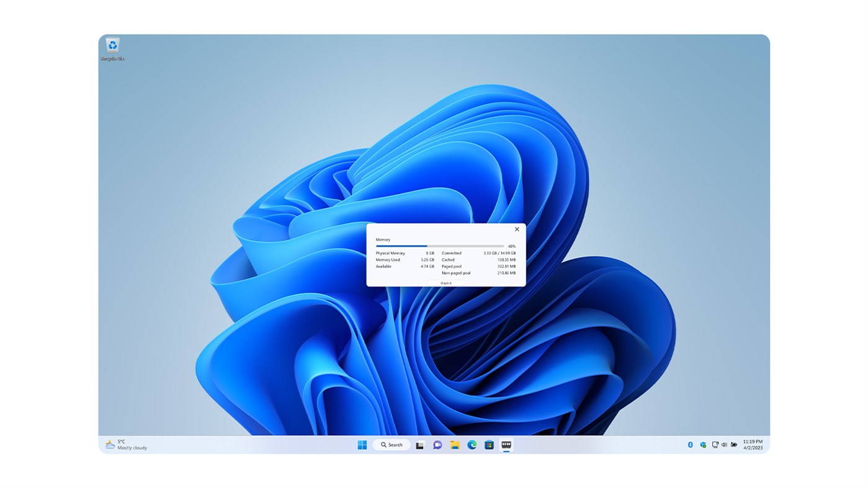Click the Paged pool label
This screenshot has height=488, width=868.
click(452, 266)
